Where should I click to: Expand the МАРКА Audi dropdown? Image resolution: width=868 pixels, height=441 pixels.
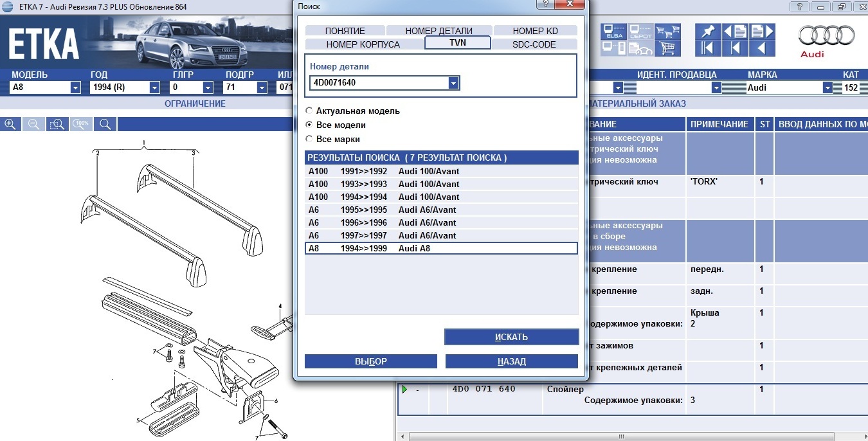pos(827,88)
